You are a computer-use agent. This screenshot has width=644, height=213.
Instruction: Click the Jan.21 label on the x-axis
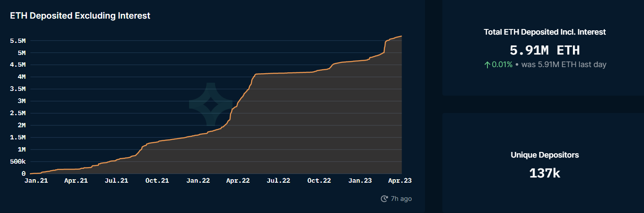point(36,181)
